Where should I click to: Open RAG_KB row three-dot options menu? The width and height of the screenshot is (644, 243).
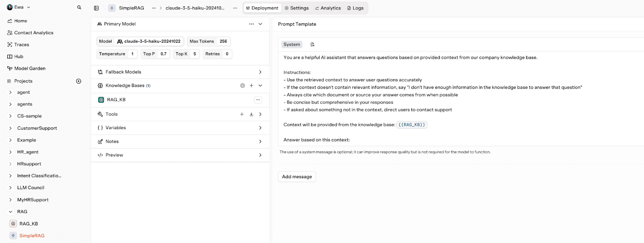[x=258, y=100]
